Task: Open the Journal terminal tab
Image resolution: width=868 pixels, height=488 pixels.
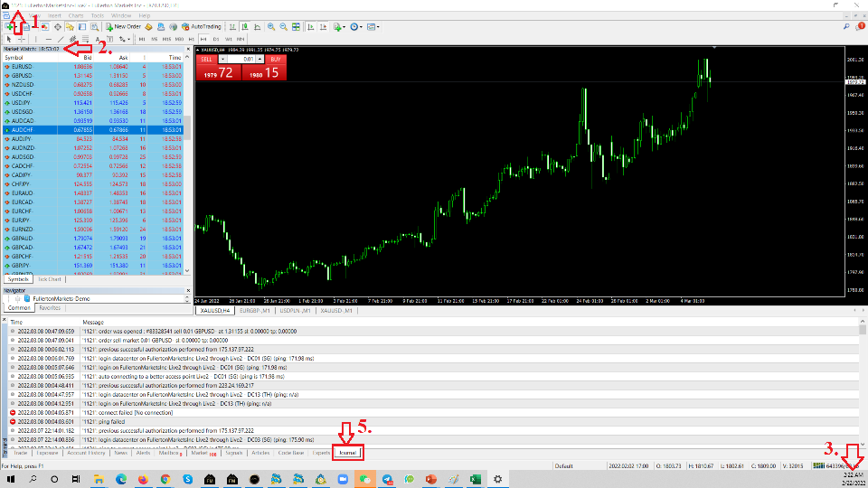Action: (347, 453)
